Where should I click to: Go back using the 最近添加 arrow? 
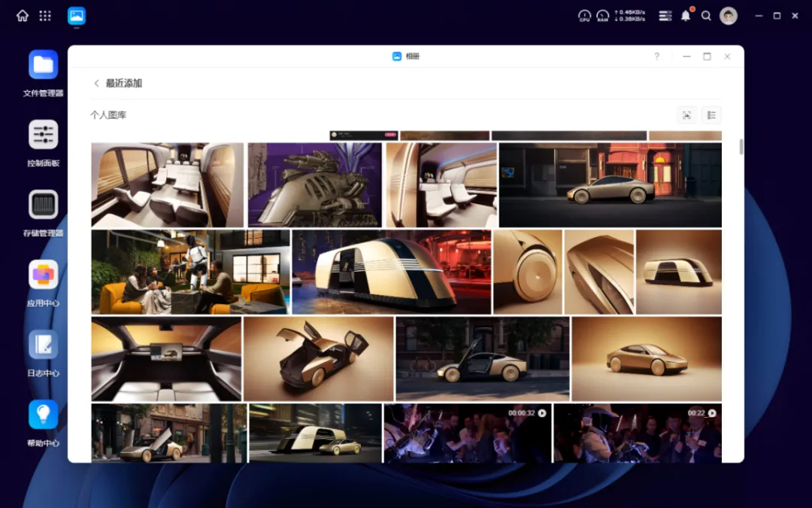(96, 84)
